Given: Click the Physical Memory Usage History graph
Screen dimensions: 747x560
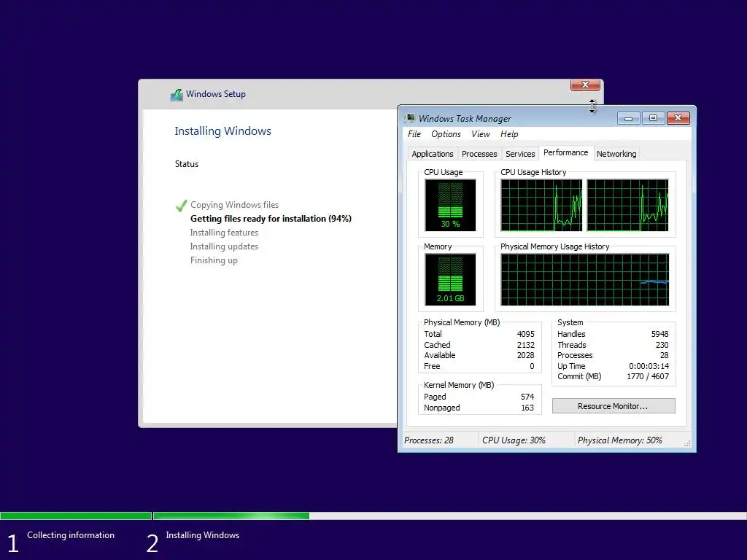Looking at the screenshot, I should click(x=585, y=279).
